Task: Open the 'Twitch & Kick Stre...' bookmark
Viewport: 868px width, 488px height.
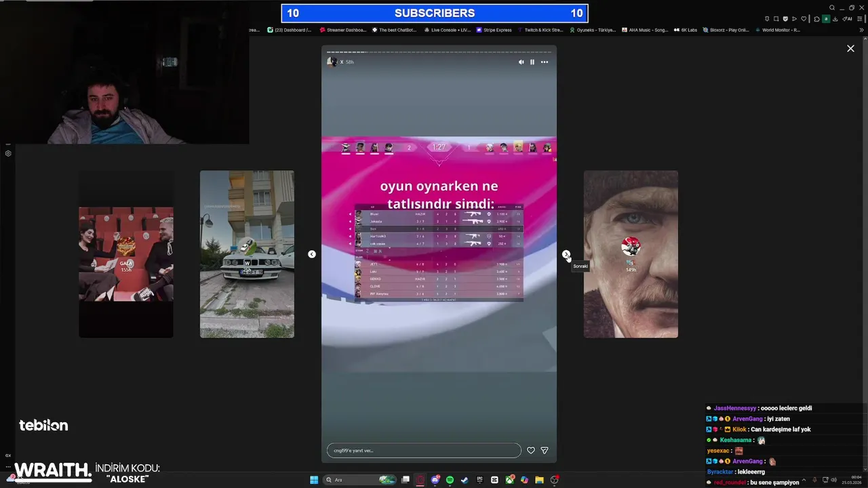Action: [540, 30]
